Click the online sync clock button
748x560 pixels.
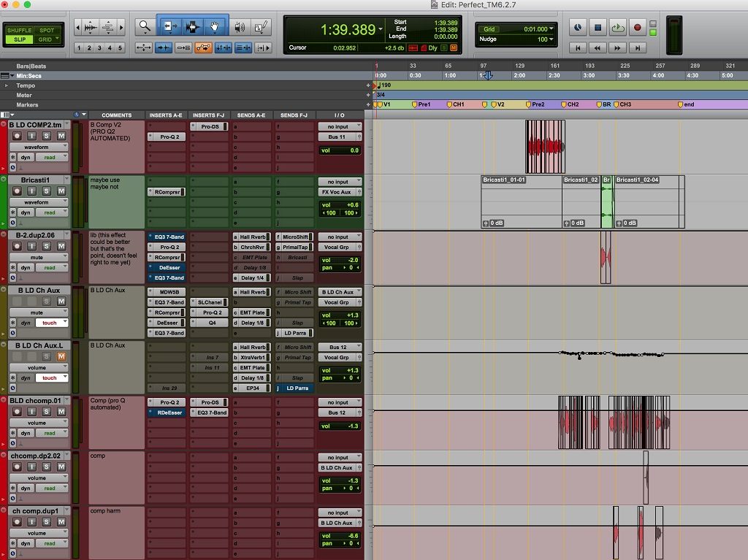click(x=578, y=27)
